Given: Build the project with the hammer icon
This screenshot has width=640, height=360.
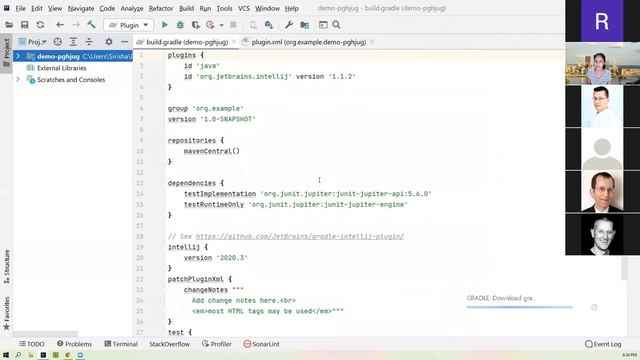Looking at the screenshot, I should click(x=91, y=25).
